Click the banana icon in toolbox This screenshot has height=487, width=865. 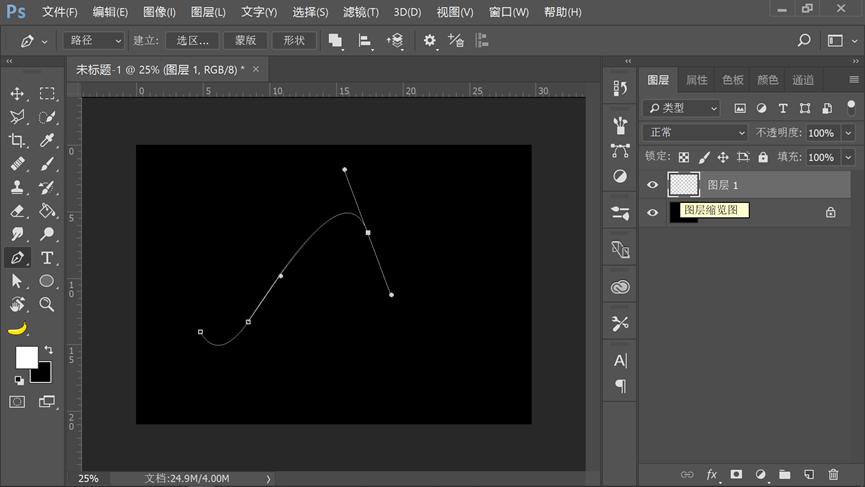coord(18,329)
